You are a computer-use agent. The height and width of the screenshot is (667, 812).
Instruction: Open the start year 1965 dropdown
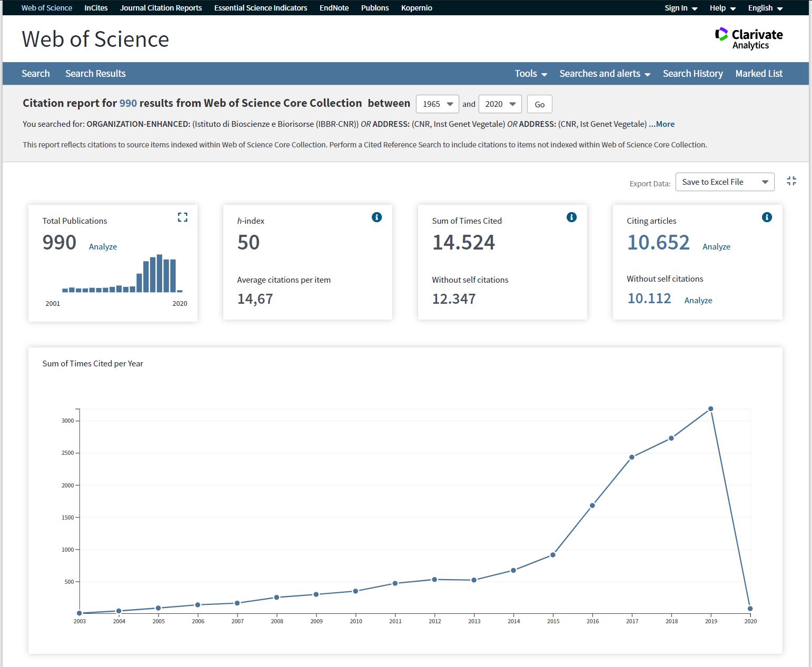[x=438, y=104]
